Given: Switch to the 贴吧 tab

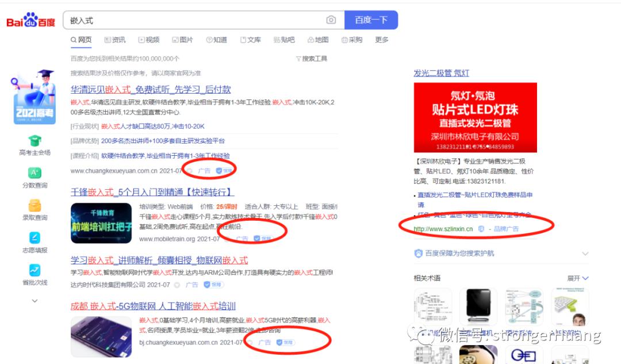Looking at the screenshot, I should tap(285, 40).
